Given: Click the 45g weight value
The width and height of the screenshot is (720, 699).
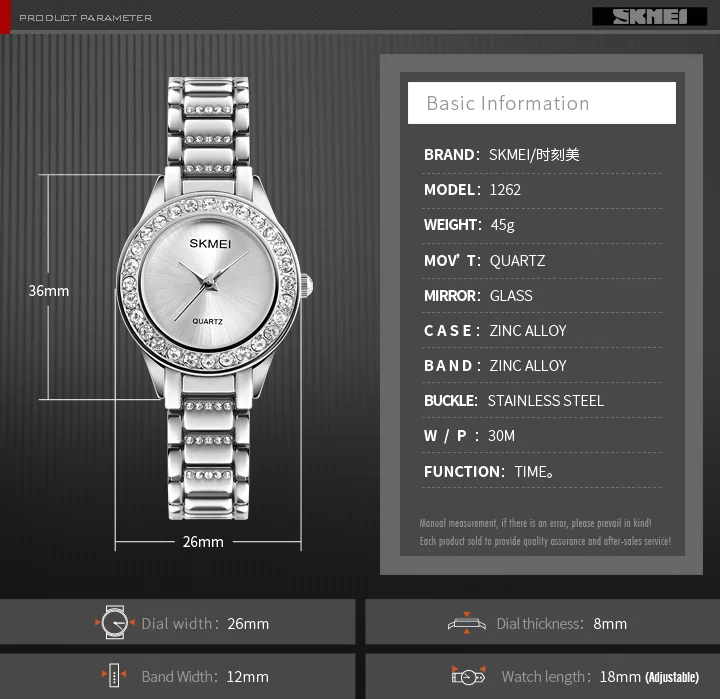Looking at the screenshot, I should [x=502, y=225].
